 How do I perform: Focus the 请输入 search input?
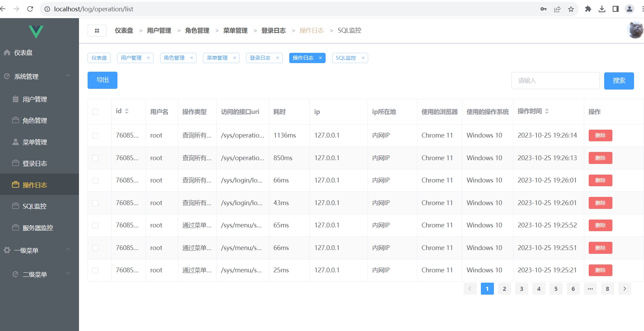pyautogui.click(x=555, y=81)
